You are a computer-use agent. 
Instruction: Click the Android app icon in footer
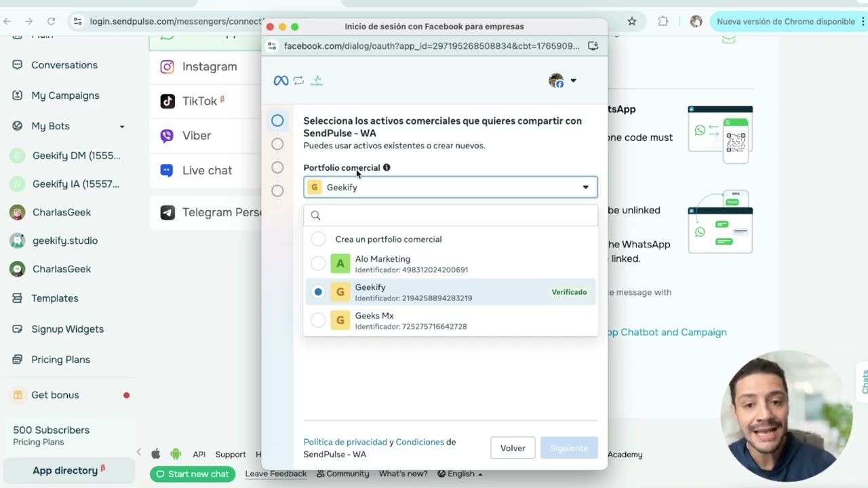tap(176, 454)
